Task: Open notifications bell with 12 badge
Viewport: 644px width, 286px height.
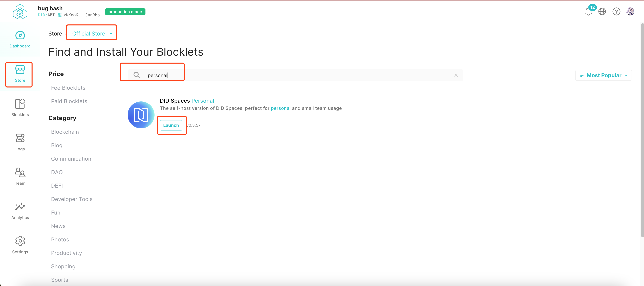Action: (x=589, y=11)
